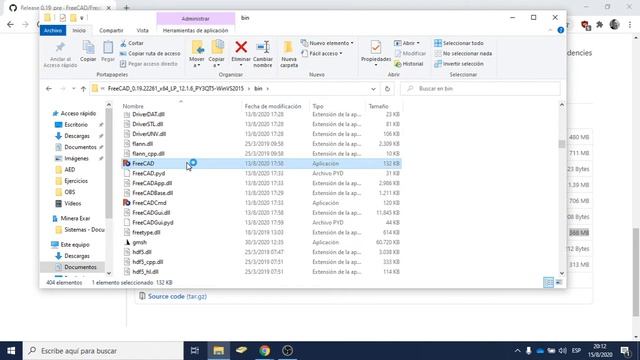Click the FreeCAD_0.19 folder breadcrumb
The width and height of the screenshot is (640, 360).
point(176,89)
